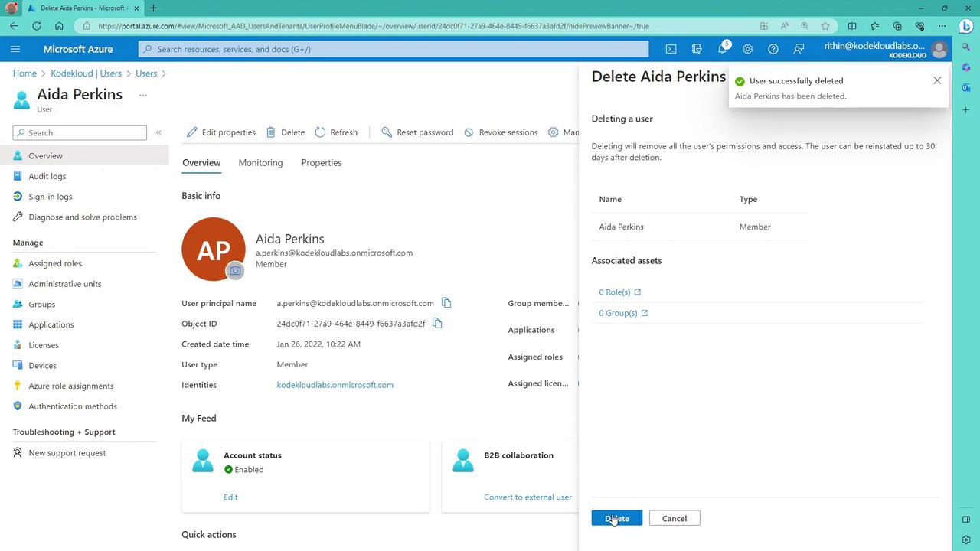Open the browser split screen icon
This screenshot has height=551, width=980.
tap(852, 26)
